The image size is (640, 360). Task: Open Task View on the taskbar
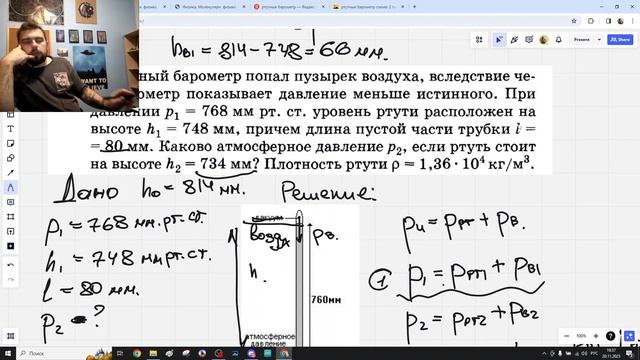(x=120, y=353)
